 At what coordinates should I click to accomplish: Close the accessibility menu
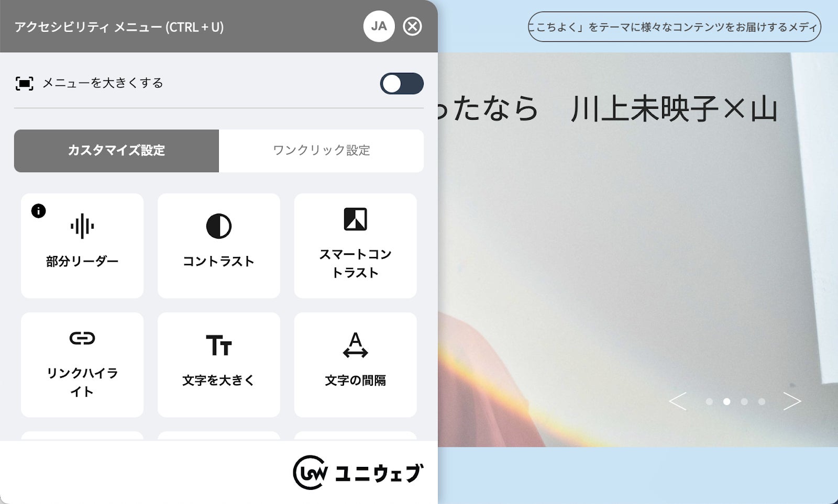[412, 26]
